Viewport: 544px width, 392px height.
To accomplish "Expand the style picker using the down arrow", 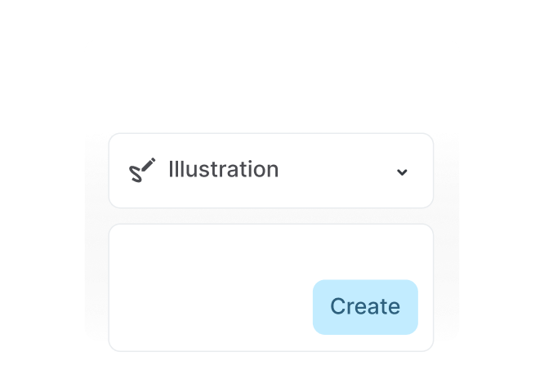I will pos(401,171).
